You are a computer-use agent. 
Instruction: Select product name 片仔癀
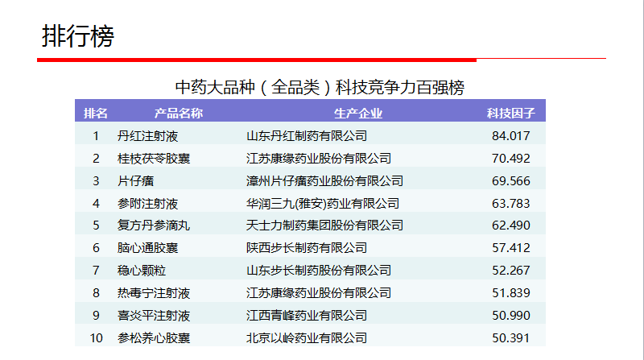click(135, 181)
